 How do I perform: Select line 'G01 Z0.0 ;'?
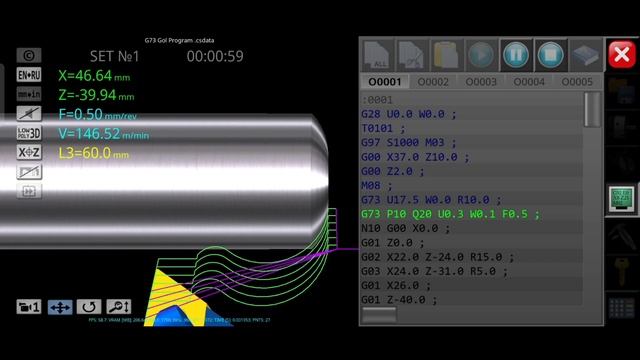click(393, 243)
